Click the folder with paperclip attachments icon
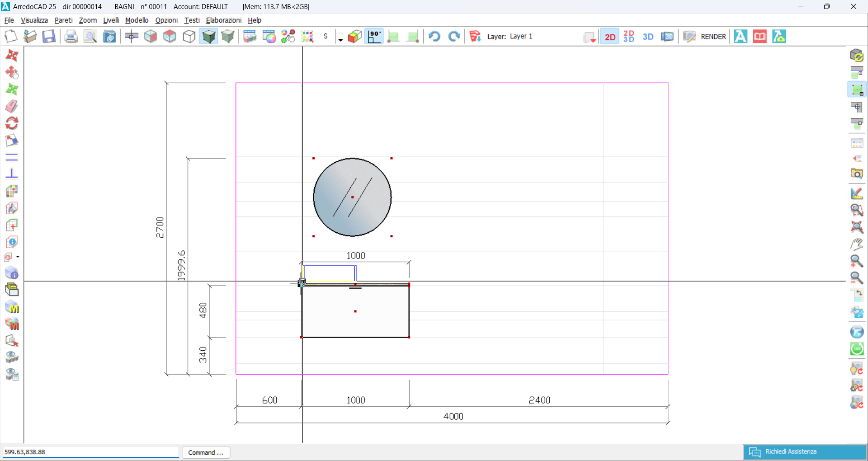Viewport: 868px width, 461px height. [109, 36]
